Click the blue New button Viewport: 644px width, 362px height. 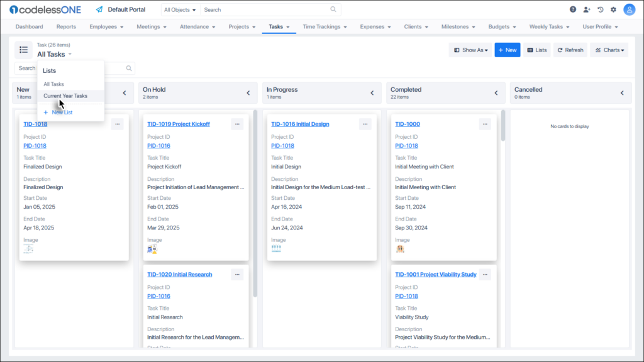(507, 50)
